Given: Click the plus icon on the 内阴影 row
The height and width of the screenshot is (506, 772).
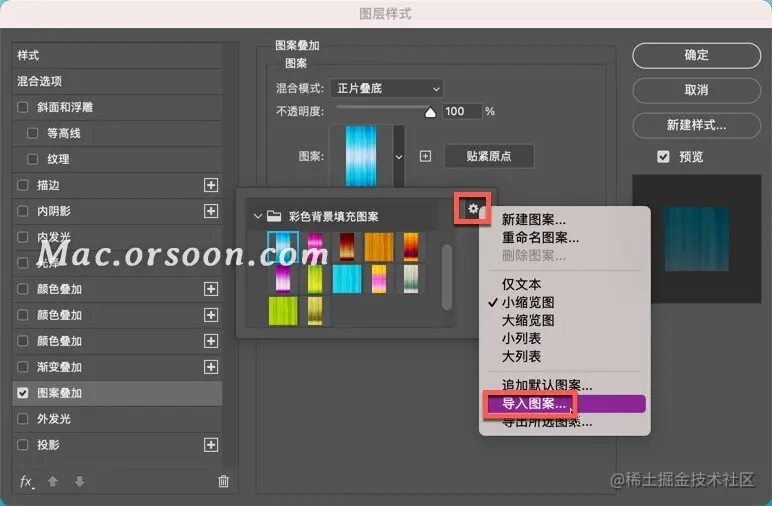Looking at the screenshot, I should [x=211, y=211].
